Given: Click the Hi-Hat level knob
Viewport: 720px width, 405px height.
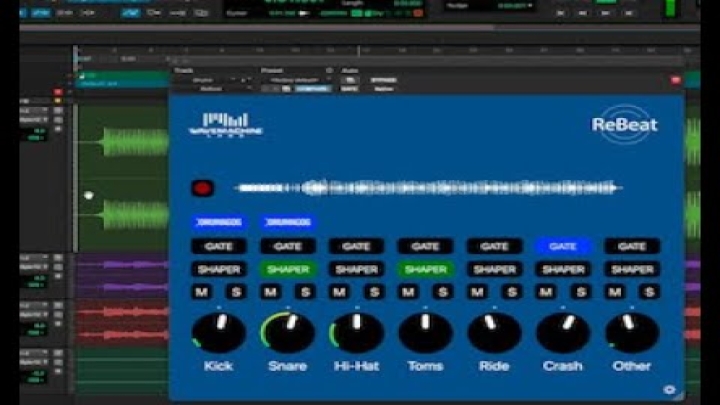Looking at the screenshot, I should pyautogui.click(x=356, y=332).
